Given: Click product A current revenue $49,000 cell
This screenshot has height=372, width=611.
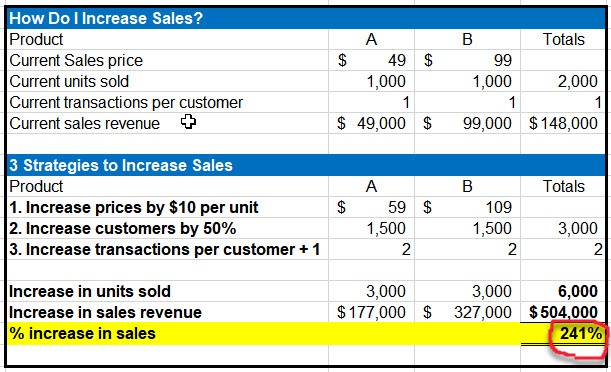Looking at the screenshot, I should point(371,123).
